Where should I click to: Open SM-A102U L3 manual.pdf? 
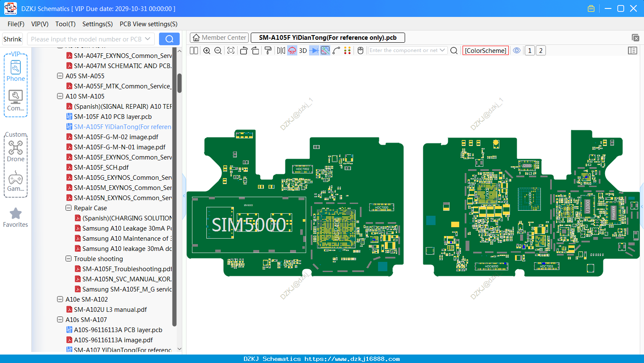pyautogui.click(x=106, y=310)
